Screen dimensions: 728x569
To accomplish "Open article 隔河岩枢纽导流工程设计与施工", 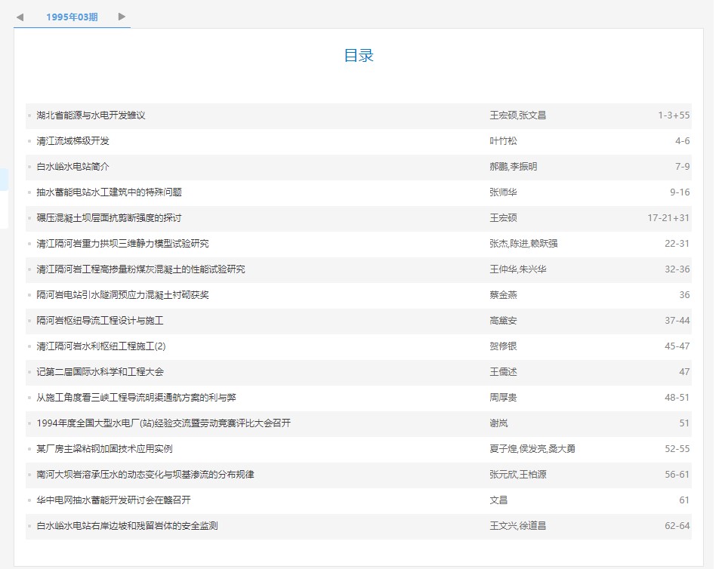I will click(x=100, y=321).
